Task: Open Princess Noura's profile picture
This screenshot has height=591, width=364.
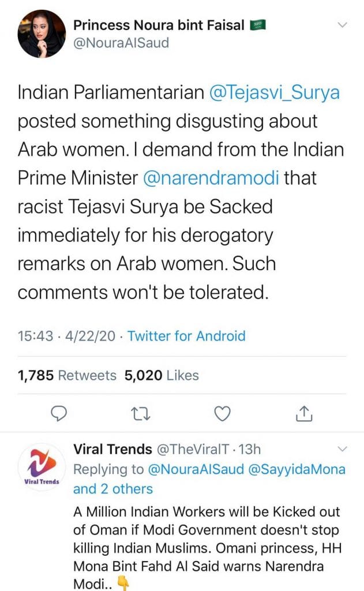Action: click(42, 33)
